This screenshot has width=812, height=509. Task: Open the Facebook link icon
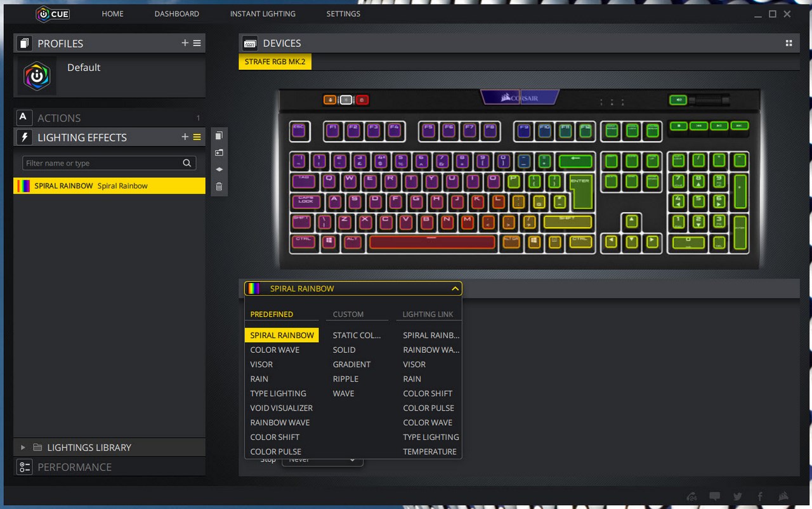click(x=759, y=497)
